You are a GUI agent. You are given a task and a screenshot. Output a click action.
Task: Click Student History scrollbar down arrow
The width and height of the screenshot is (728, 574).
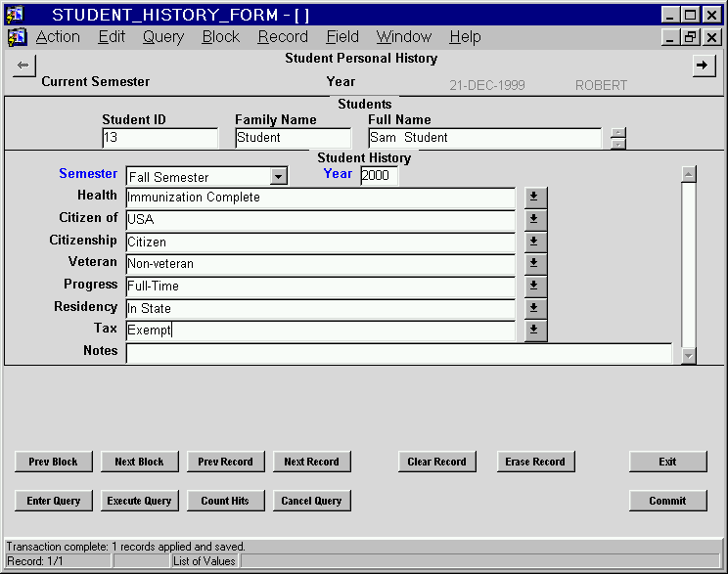[689, 356]
